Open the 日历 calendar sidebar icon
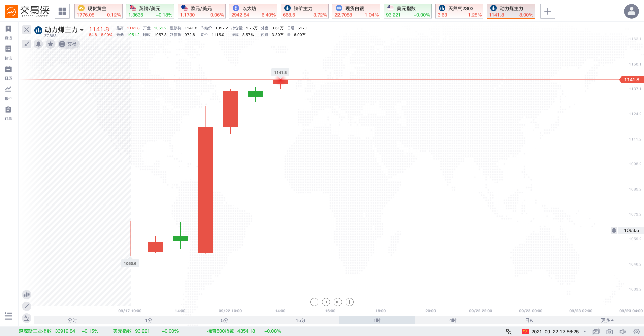 (8, 72)
